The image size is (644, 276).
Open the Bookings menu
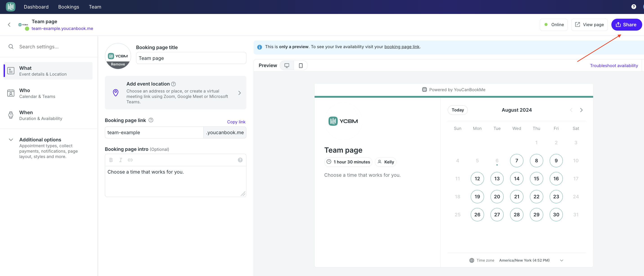coord(68,7)
